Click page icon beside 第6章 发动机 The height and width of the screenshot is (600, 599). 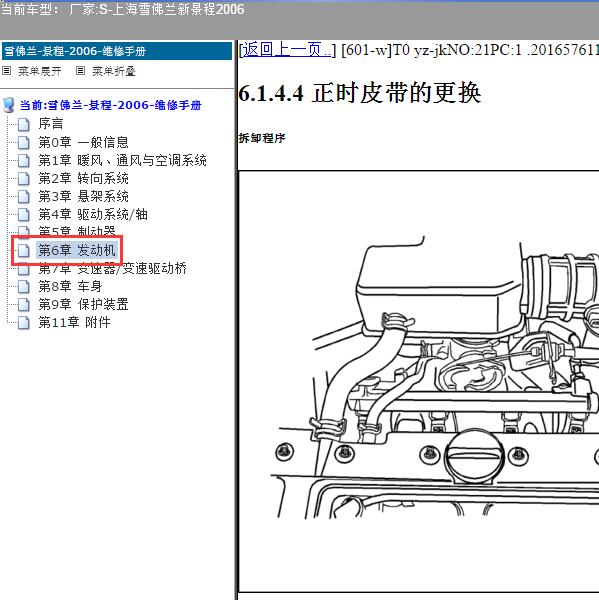pyautogui.click(x=24, y=251)
